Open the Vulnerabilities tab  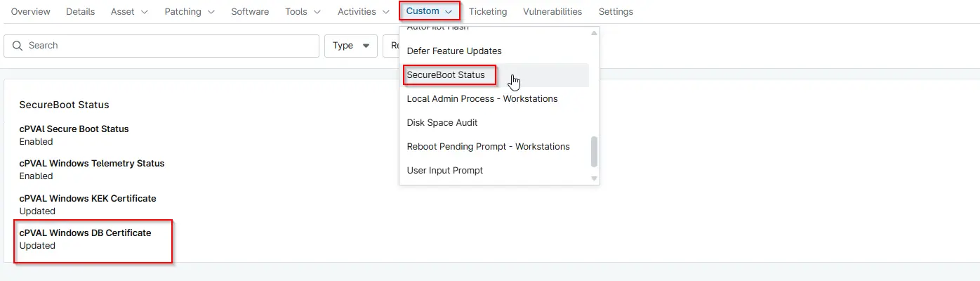pos(552,12)
